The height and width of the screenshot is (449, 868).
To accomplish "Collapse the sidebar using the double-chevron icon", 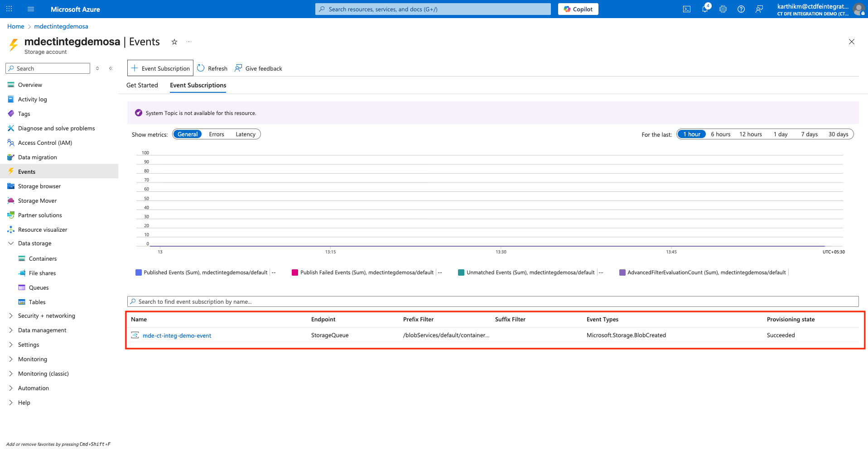I will [111, 68].
